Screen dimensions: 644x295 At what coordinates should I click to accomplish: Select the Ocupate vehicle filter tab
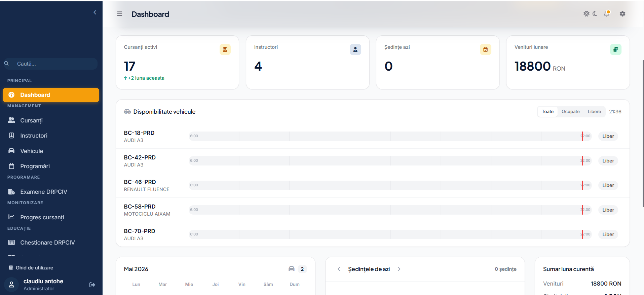point(570,112)
